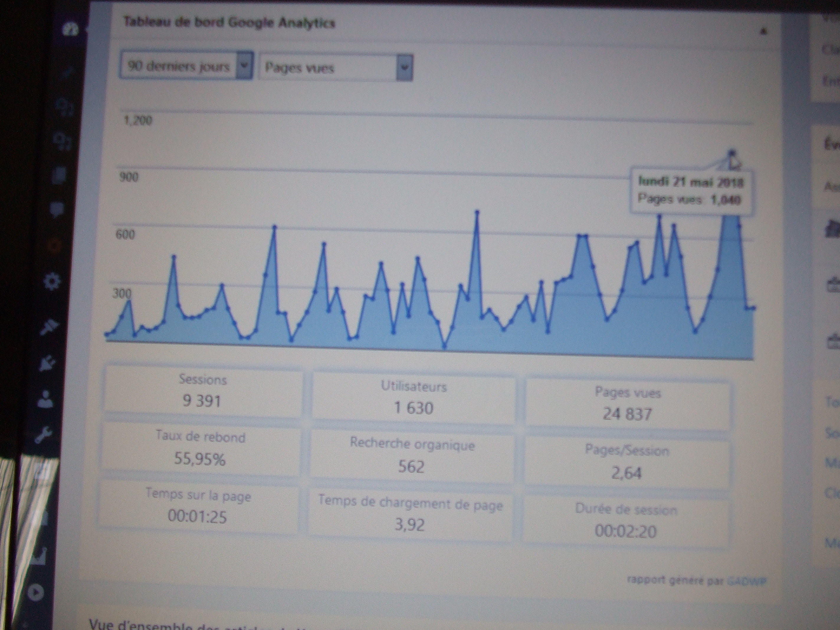Viewport: 840px width, 630px height.
Task: Click the 21 mai 2018 peak data point
Action: [732, 152]
